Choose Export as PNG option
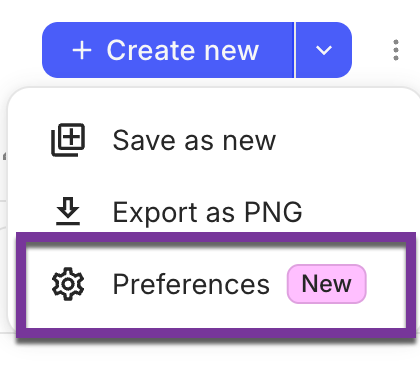420x382 pixels. point(213,212)
